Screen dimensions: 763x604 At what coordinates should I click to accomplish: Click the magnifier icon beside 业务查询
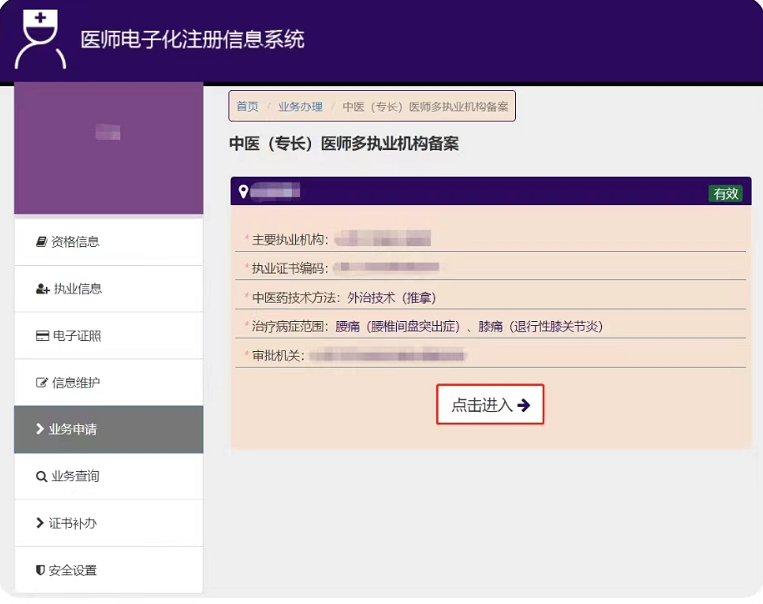coord(41,477)
